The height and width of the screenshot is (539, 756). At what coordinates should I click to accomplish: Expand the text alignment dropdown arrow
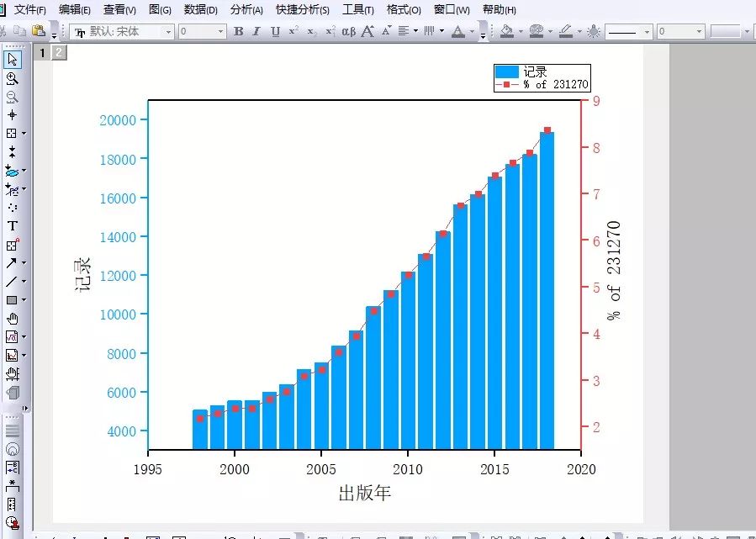coord(415,31)
